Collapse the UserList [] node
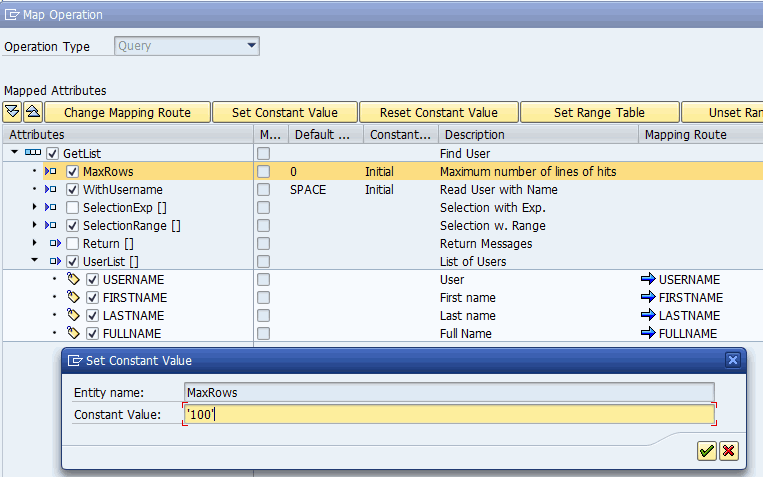This screenshot has width=763, height=477. click(34, 260)
